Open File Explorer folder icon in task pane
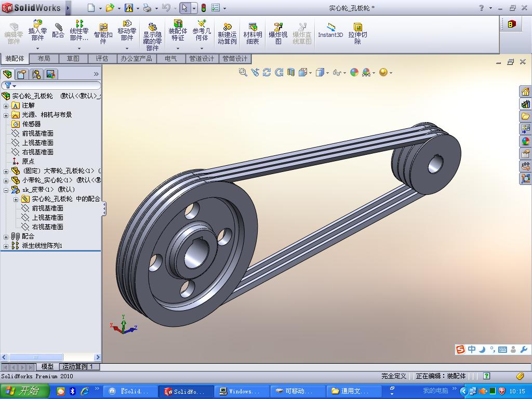 coord(525,116)
